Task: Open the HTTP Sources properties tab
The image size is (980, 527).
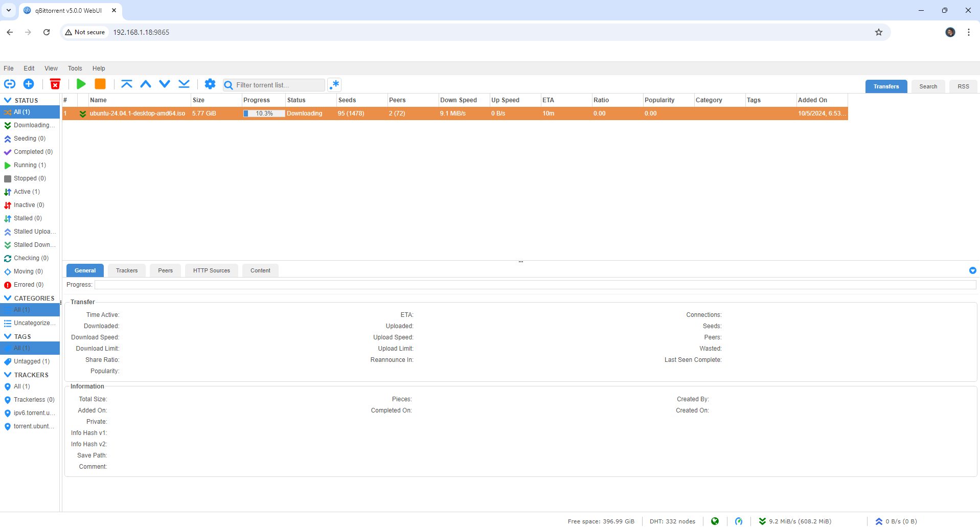Action: [212, 270]
